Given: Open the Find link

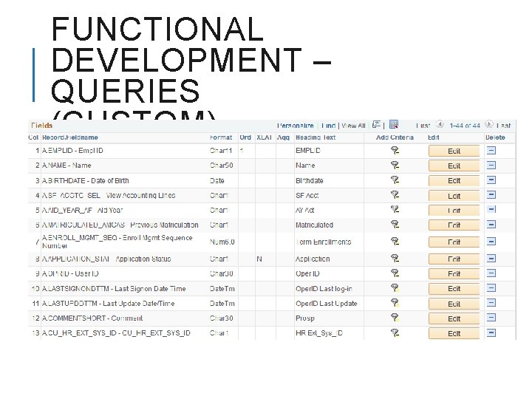Looking at the screenshot, I should click(x=328, y=126).
